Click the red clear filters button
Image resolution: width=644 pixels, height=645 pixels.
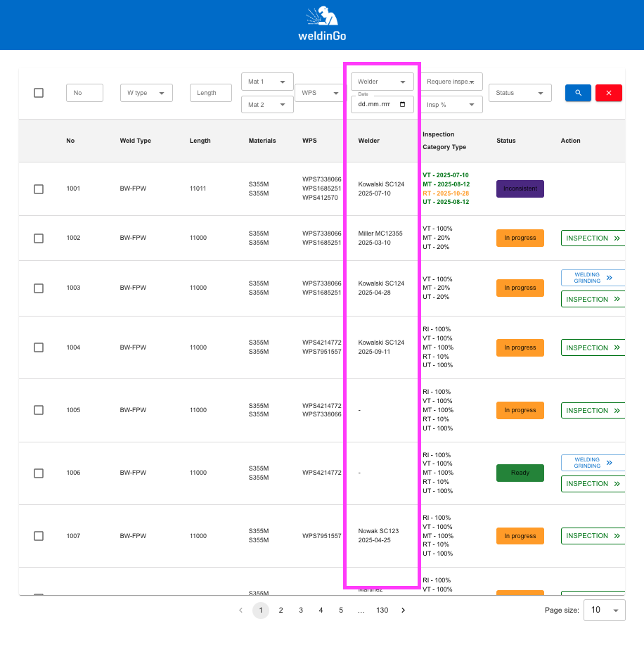click(608, 93)
